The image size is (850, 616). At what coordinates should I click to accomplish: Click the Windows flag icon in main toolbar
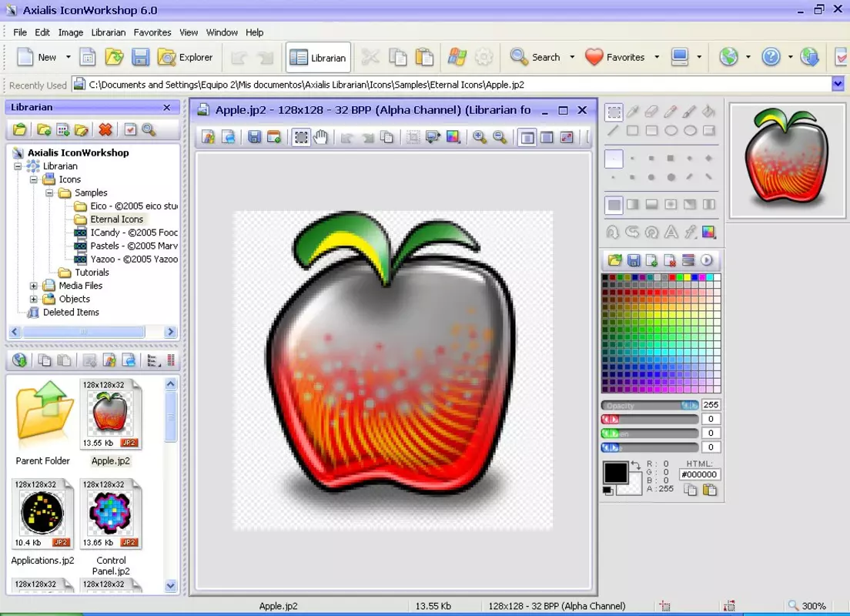point(457,57)
